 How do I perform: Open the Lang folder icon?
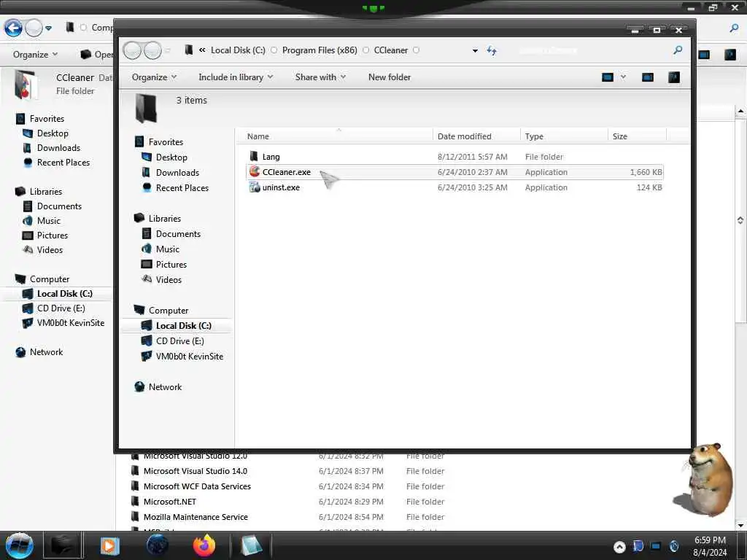coord(254,156)
